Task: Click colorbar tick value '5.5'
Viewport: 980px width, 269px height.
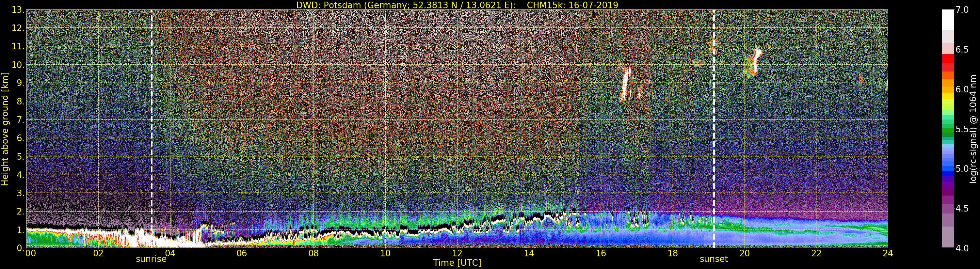Action: [x=962, y=129]
